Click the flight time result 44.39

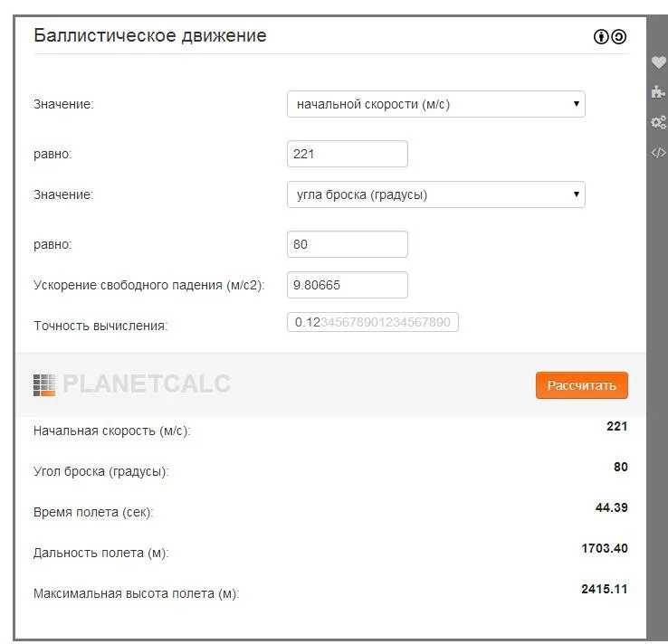point(611,507)
